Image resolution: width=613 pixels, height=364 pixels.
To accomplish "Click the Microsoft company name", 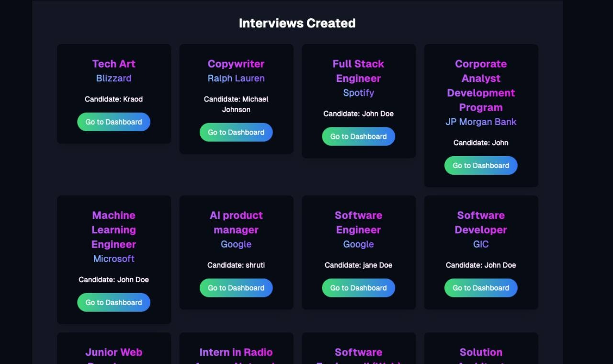I will click(x=114, y=259).
